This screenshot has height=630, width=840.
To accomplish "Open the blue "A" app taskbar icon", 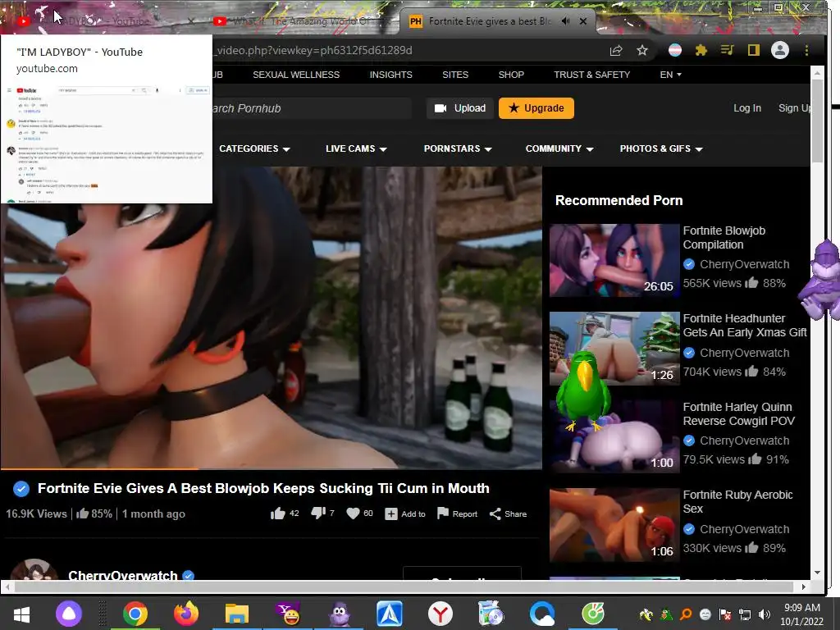I will click(390, 614).
